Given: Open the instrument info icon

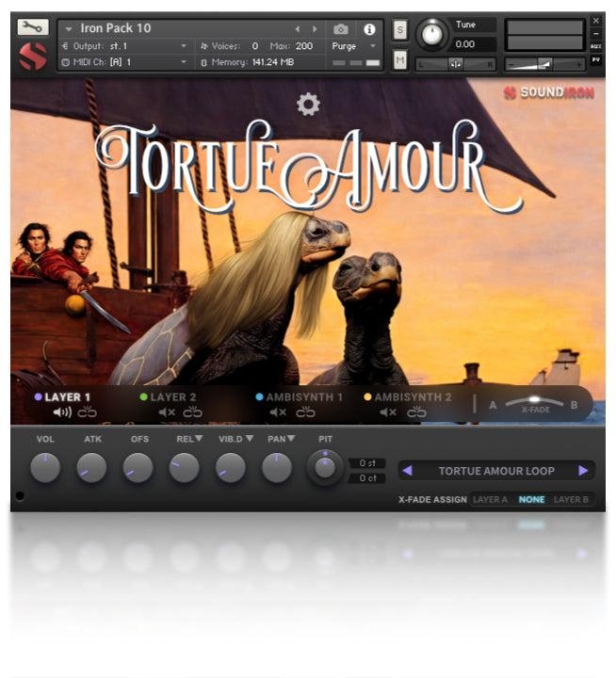Looking at the screenshot, I should pyautogui.click(x=368, y=29).
